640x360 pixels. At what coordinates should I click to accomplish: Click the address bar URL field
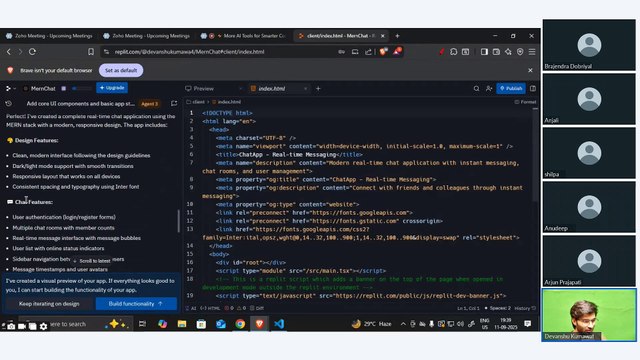(220, 52)
